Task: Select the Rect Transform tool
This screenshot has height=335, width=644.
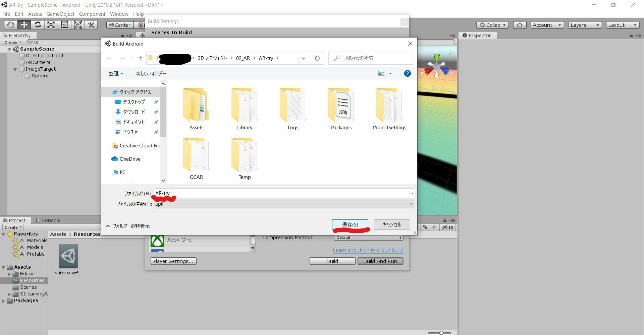Action: click(x=64, y=25)
